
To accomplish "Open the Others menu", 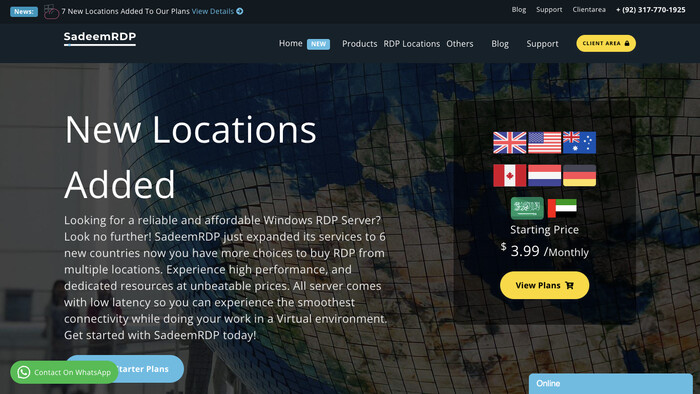I will (x=460, y=44).
